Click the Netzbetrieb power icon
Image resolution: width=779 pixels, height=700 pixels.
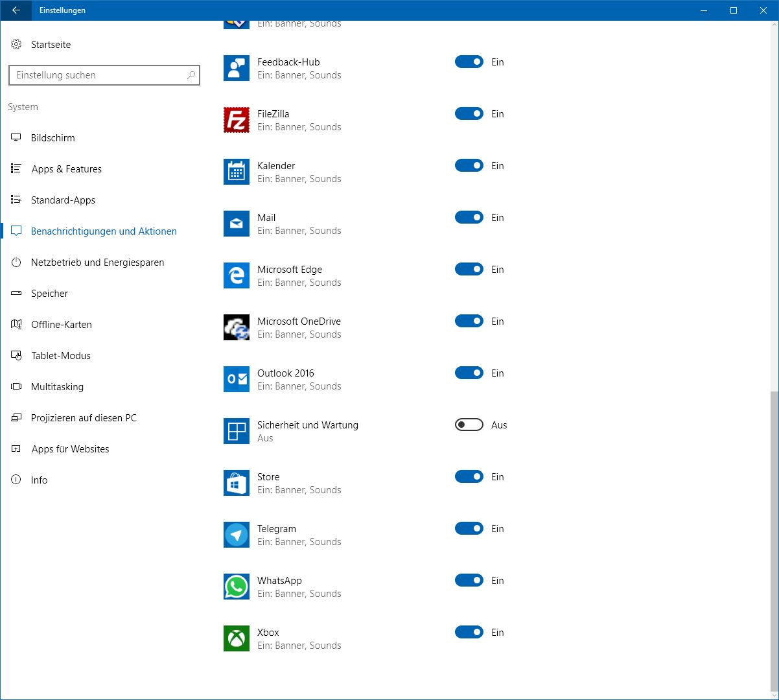(16, 262)
